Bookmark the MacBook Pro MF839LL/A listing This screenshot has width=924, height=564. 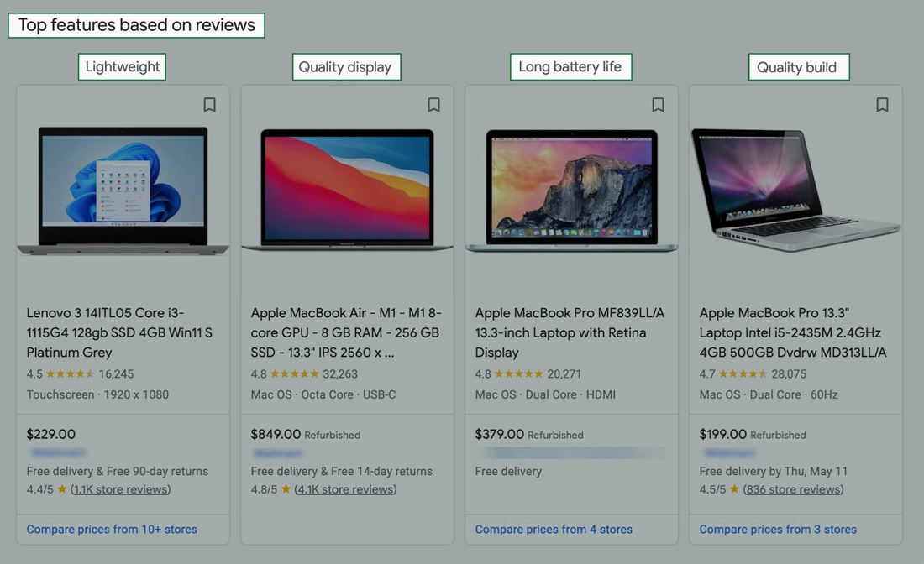658,105
